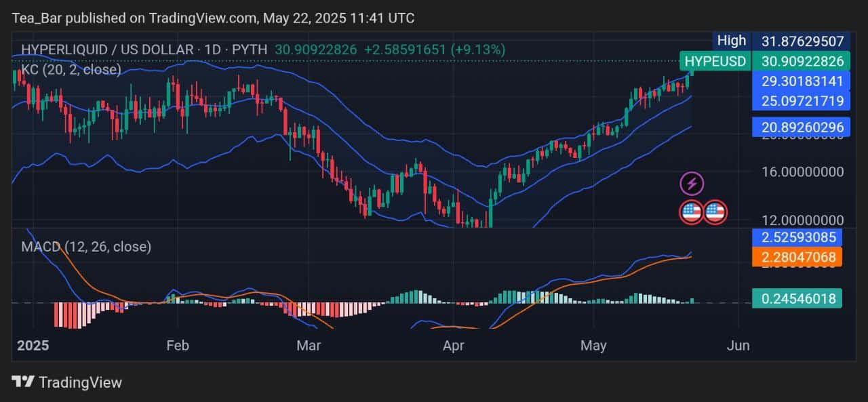
Task: Click the 2025 label on time axis
Action: tap(33, 345)
